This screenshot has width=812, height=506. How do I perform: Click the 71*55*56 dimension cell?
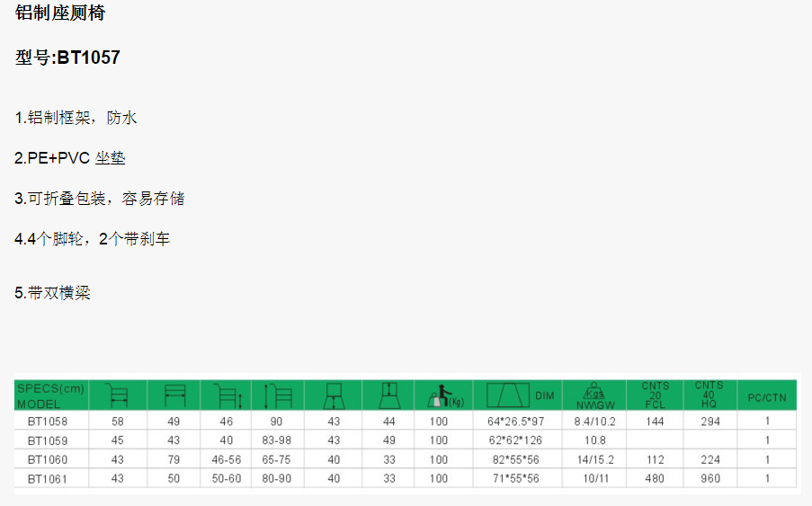click(x=516, y=478)
